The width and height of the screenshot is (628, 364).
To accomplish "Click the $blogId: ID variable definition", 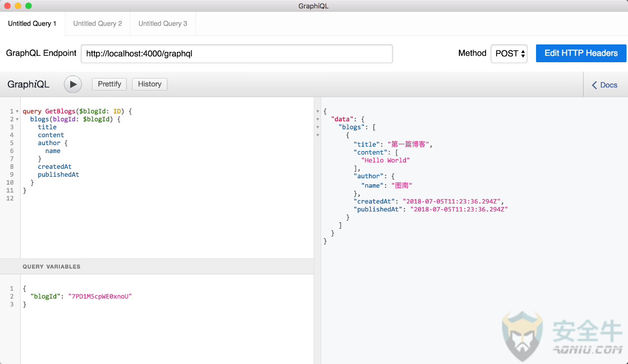I will coord(100,112).
